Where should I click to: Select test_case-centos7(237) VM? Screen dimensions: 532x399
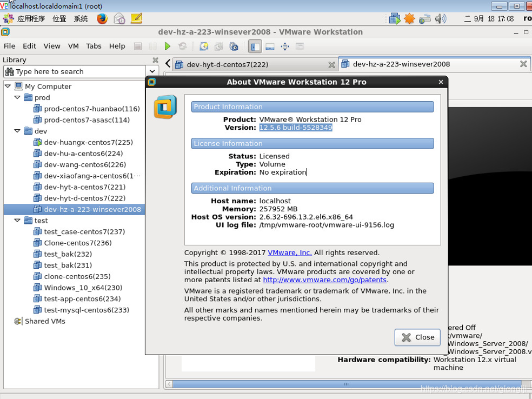84,232
